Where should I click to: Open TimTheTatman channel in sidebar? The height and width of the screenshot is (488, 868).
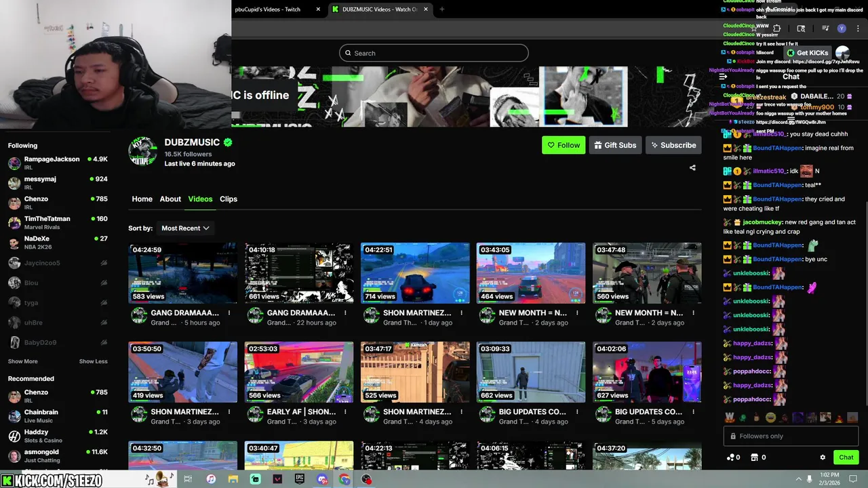[x=58, y=222]
